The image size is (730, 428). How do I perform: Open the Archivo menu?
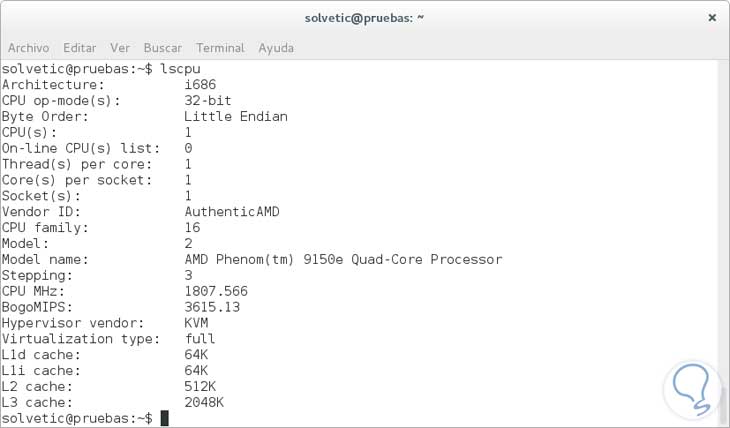point(30,47)
